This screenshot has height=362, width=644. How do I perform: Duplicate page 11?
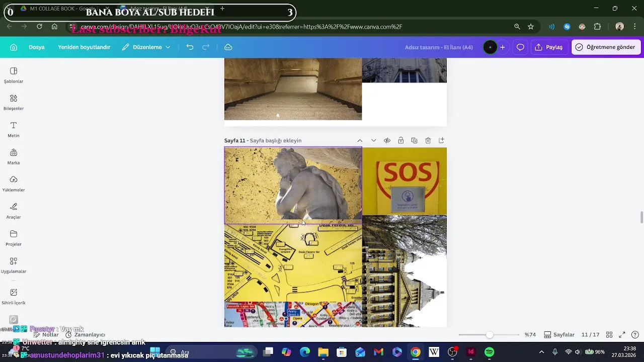pos(414,141)
